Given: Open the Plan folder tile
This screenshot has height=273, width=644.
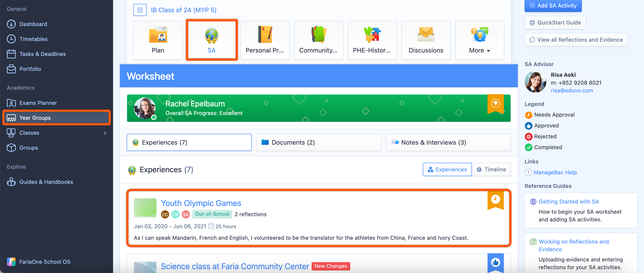Looking at the screenshot, I should [x=158, y=40].
